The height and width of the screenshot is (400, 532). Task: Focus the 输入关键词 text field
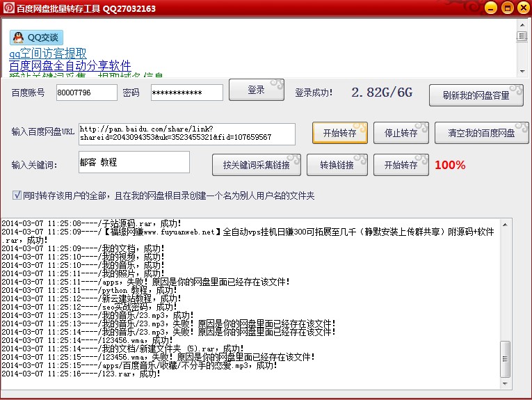tap(134, 162)
